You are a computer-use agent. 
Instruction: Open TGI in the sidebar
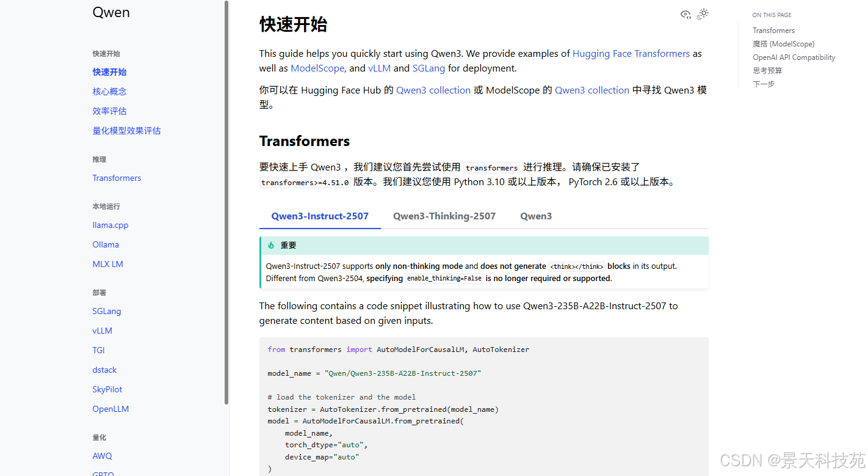(99, 350)
